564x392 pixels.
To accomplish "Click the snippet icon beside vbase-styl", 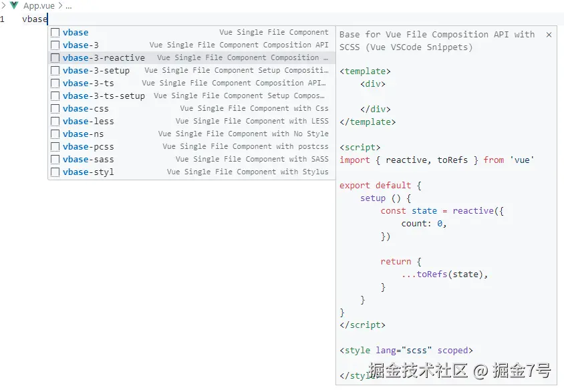I will click(x=55, y=172).
